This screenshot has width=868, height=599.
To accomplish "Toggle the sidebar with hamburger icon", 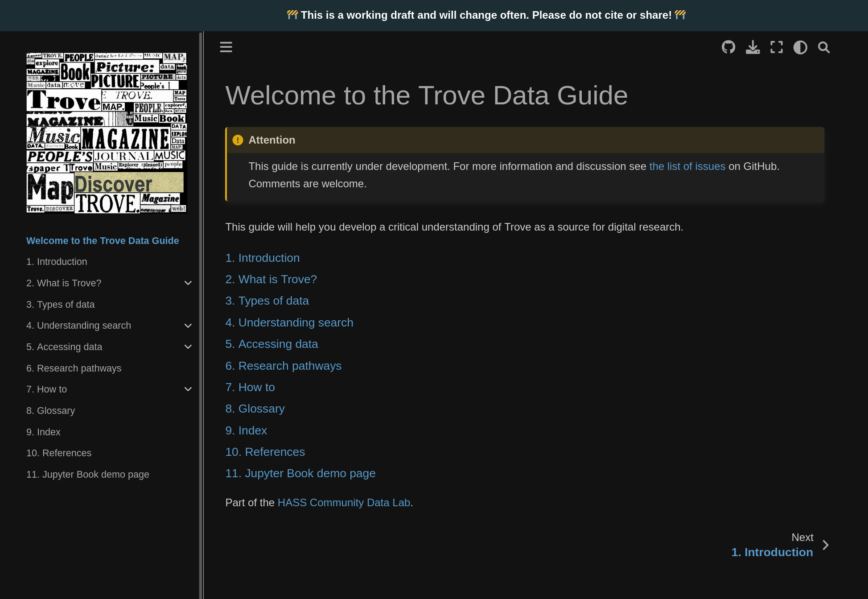I will coord(226,47).
